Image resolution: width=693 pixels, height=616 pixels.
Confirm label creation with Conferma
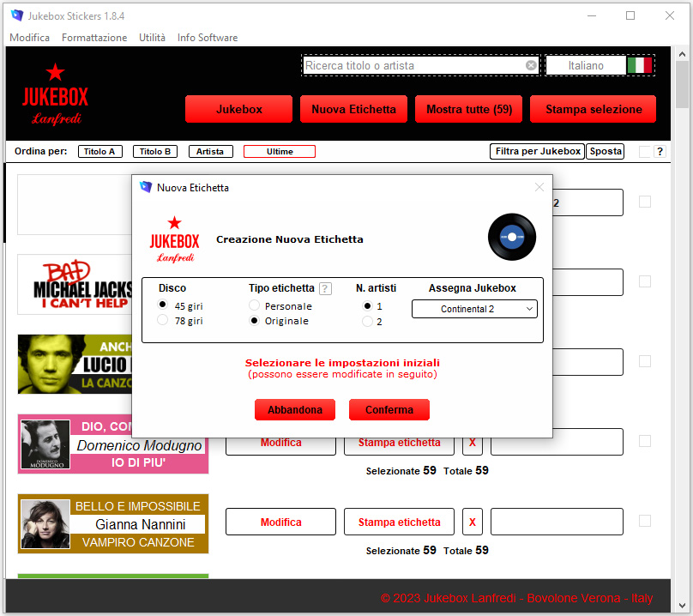coord(389,409)
